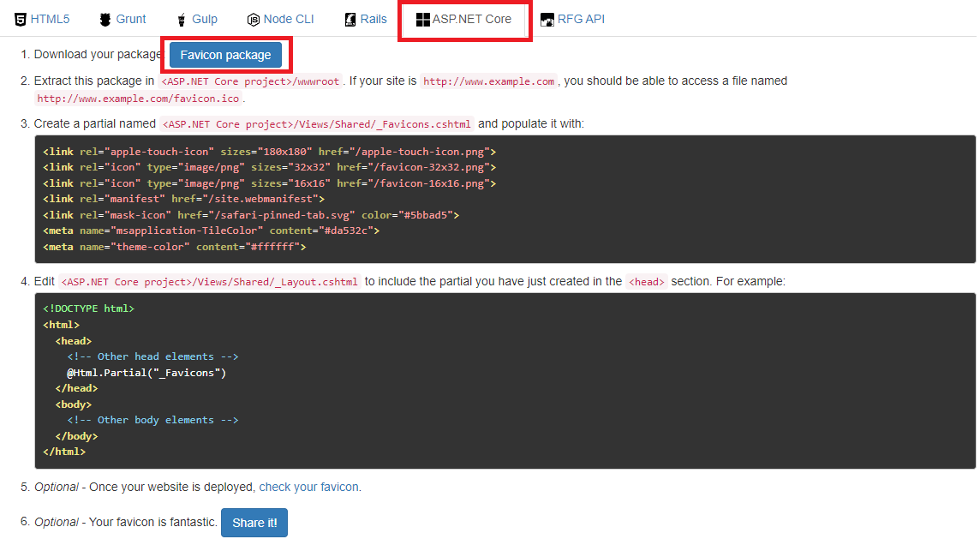The height and width of the screenshot is (539, 980).
Task: Click the Node CLI hexagon icon
Action: point(253,20)
